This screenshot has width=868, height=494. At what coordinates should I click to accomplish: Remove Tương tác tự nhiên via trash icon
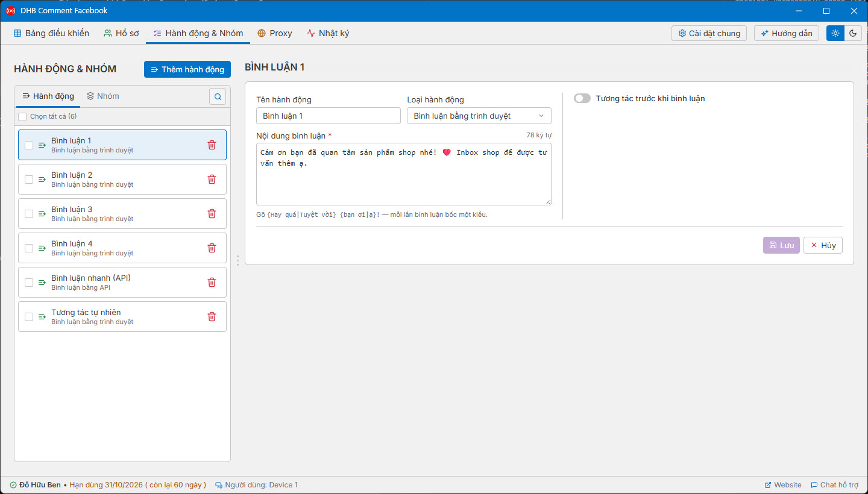(x=212, y=316)
